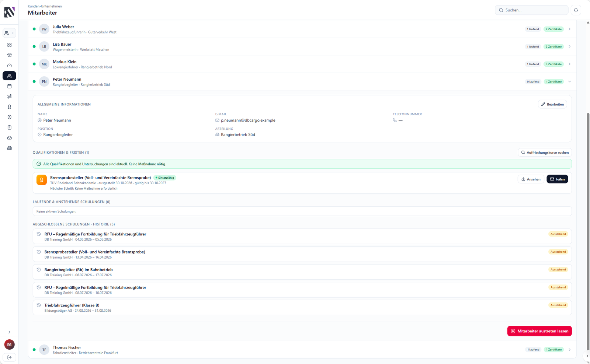Expand the sidebar with bottom chevron
This screenshot has height=364, width=590.
(x=9, y=332)
